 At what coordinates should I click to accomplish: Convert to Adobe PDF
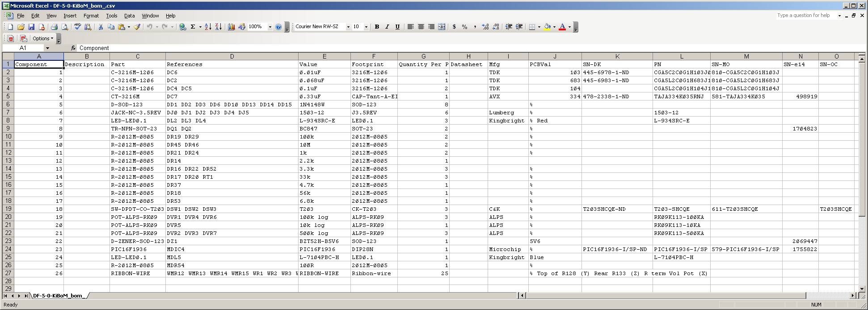tap(11, 38)
